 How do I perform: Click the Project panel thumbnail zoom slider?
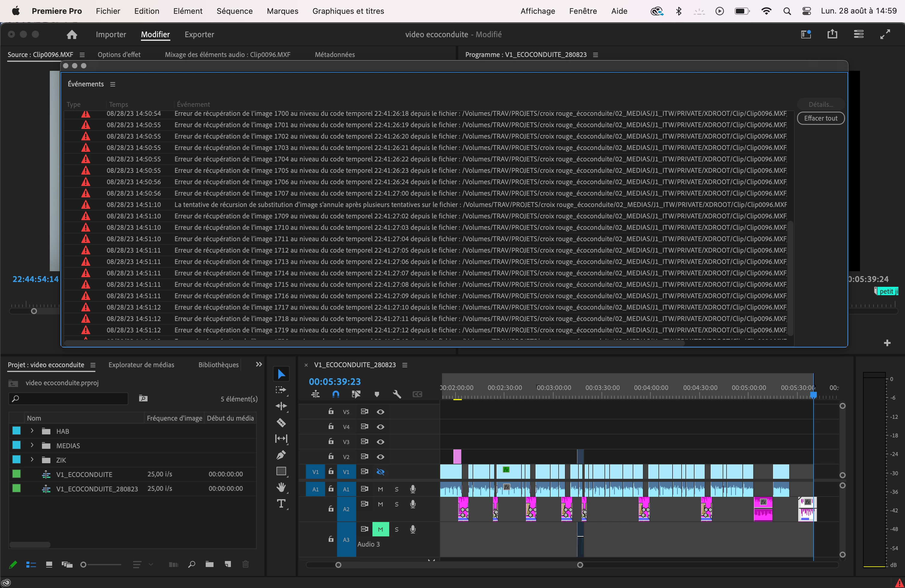point(84,565)
